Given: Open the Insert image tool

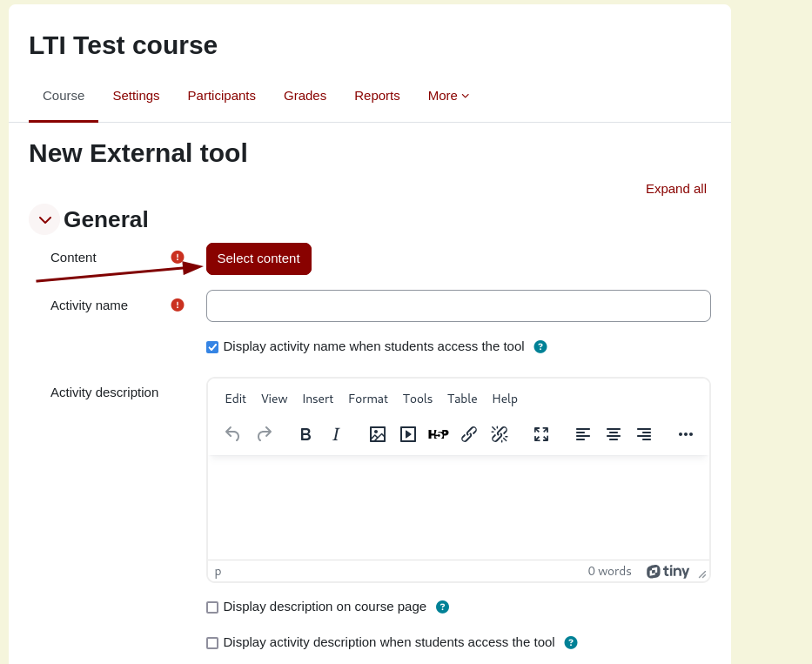Looking at the screenshot, I should pyautogui.click(x=378, y=434).
